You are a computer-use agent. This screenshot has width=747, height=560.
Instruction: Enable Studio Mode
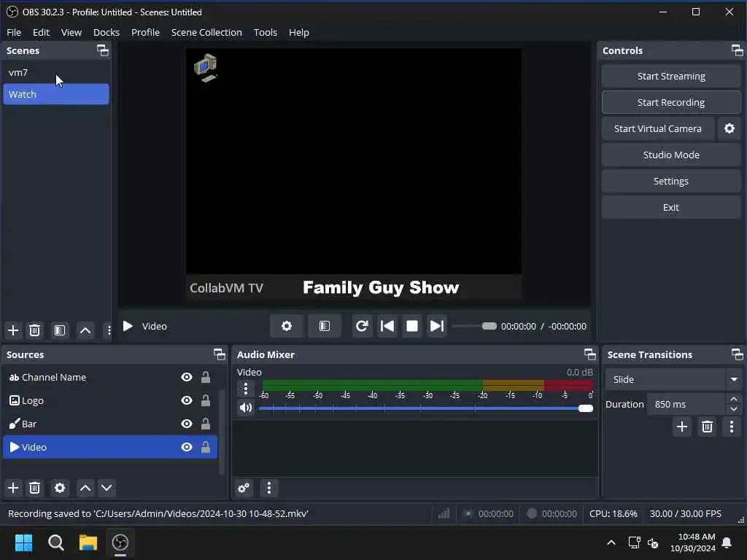671,155
